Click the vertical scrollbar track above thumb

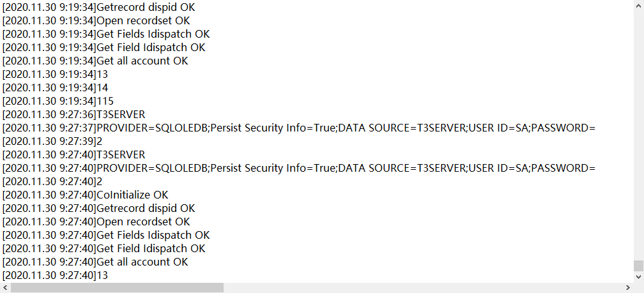point(638,130)
